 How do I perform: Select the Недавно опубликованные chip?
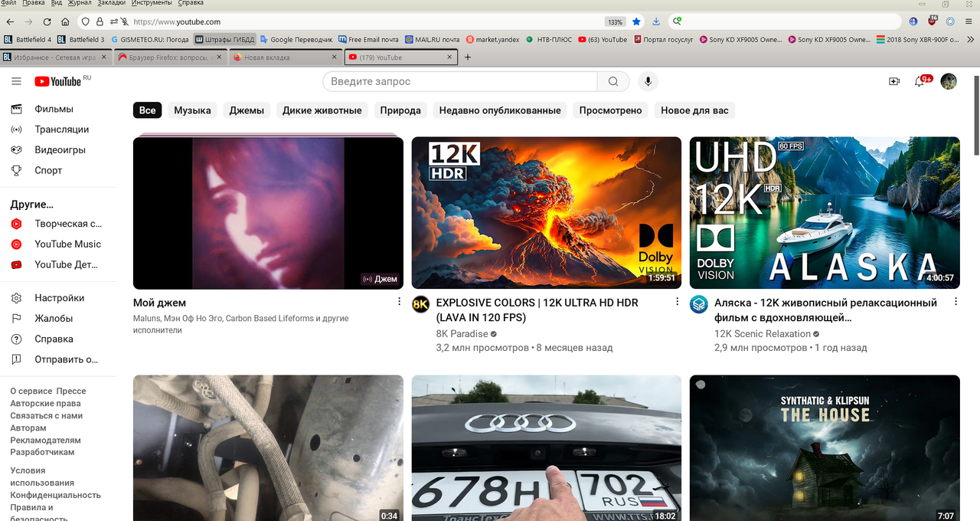click(500, 110)
